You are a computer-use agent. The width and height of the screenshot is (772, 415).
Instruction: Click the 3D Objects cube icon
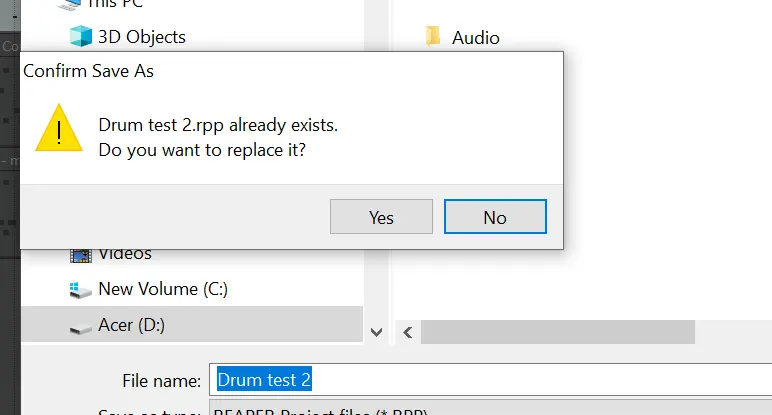click(x=81, y=37)
